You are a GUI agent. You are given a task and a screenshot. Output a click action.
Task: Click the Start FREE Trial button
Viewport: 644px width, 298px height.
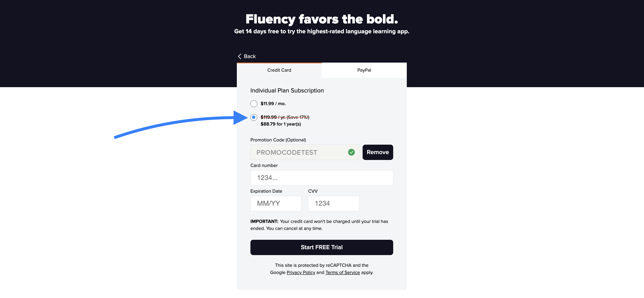(321, 247)
